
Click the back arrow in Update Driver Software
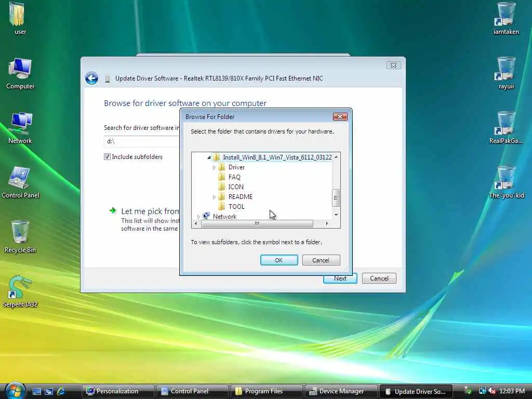(91, 78)
